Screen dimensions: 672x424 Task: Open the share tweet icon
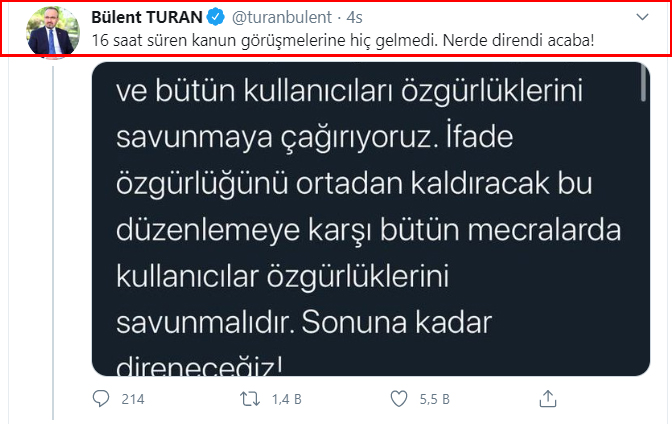548,398
